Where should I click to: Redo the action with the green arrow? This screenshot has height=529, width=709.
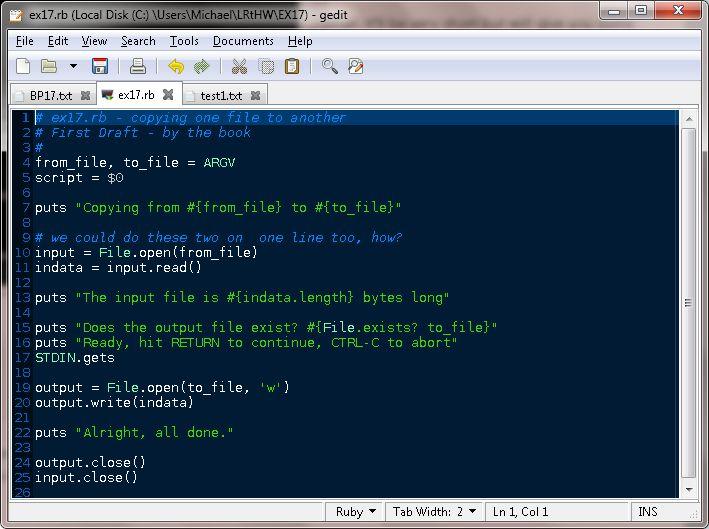coord(202,66)
